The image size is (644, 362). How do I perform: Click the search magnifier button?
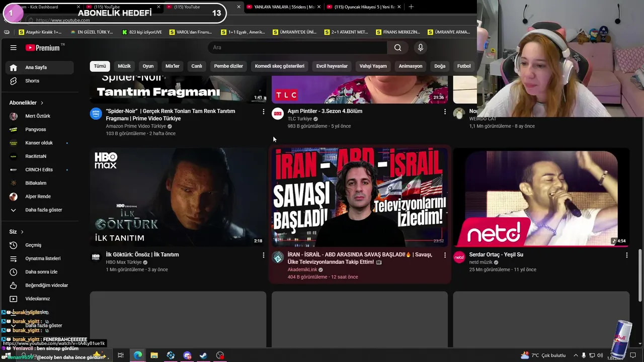coord(398,48)
